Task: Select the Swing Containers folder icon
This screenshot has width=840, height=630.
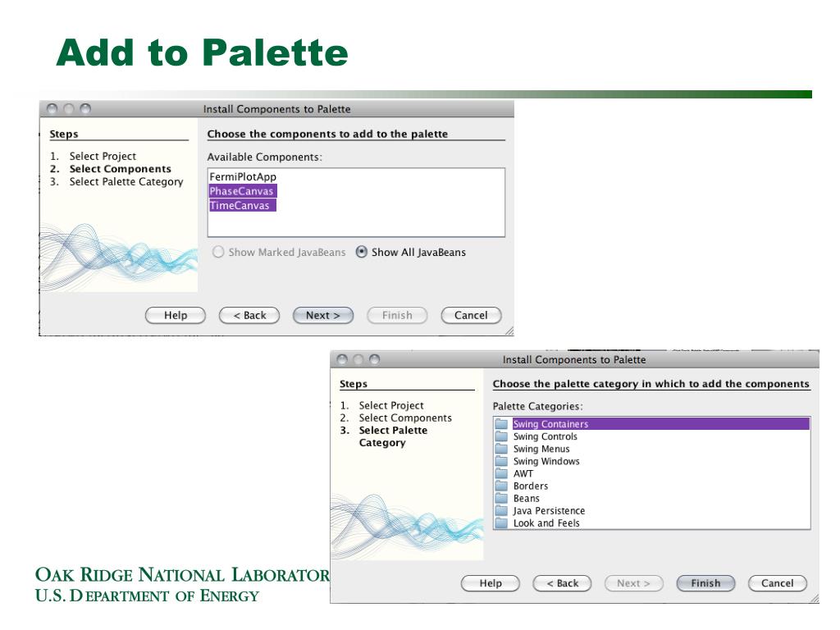Action: click(501, 424)
